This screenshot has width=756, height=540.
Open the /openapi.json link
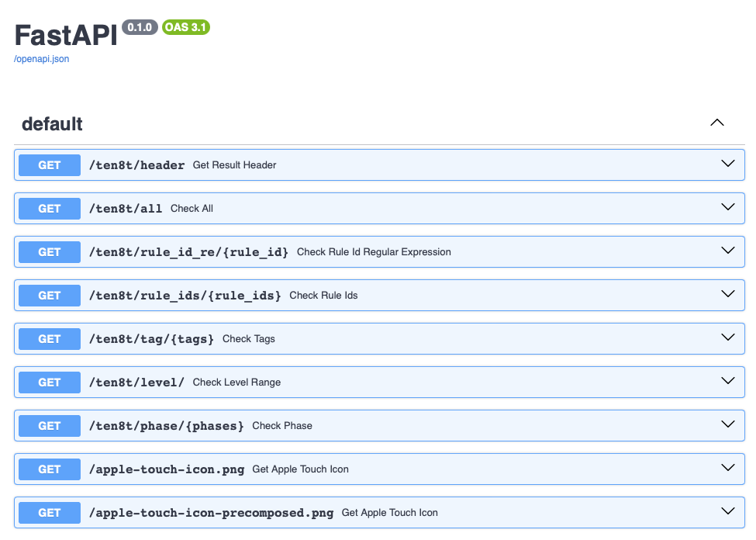coord(41,59)
